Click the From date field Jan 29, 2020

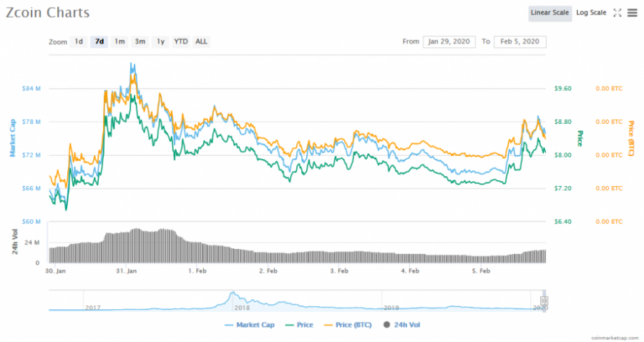click(449, 41)
